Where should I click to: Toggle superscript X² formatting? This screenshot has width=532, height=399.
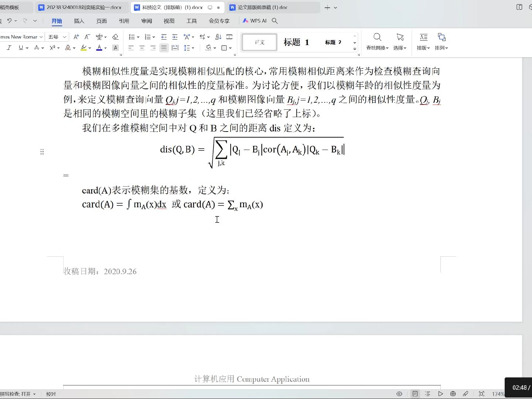click(52, 48)
